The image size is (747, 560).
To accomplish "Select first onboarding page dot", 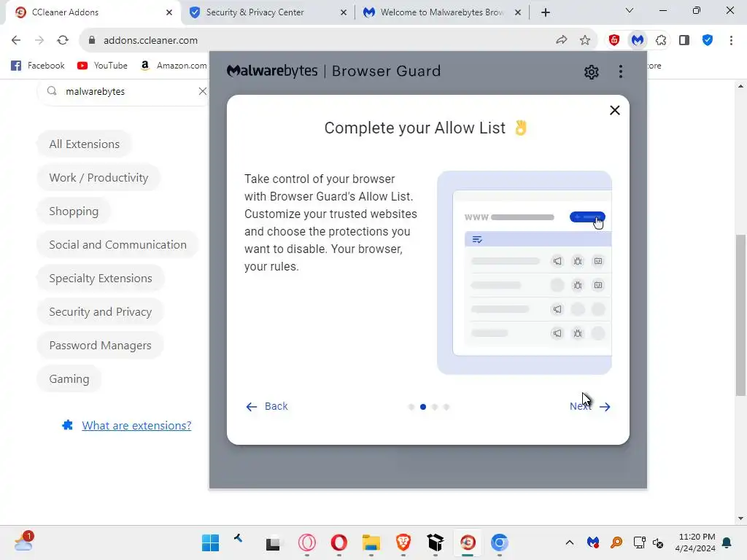I will 411,407.
